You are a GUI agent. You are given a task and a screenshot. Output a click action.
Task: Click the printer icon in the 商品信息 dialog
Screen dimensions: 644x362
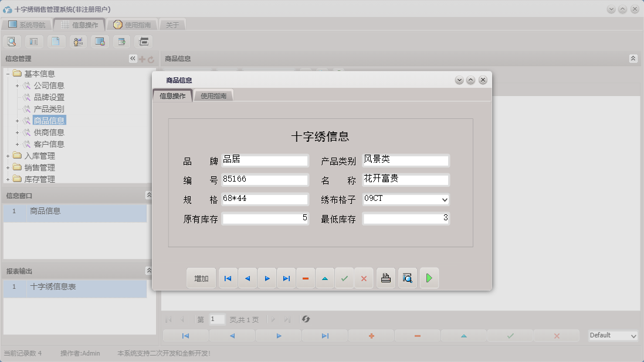[x=385, y=278]
